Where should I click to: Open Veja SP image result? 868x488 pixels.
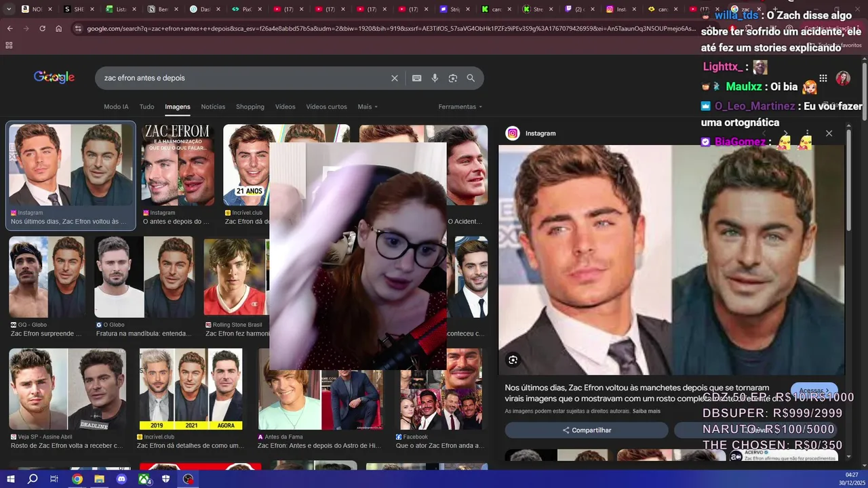(67, 389)
